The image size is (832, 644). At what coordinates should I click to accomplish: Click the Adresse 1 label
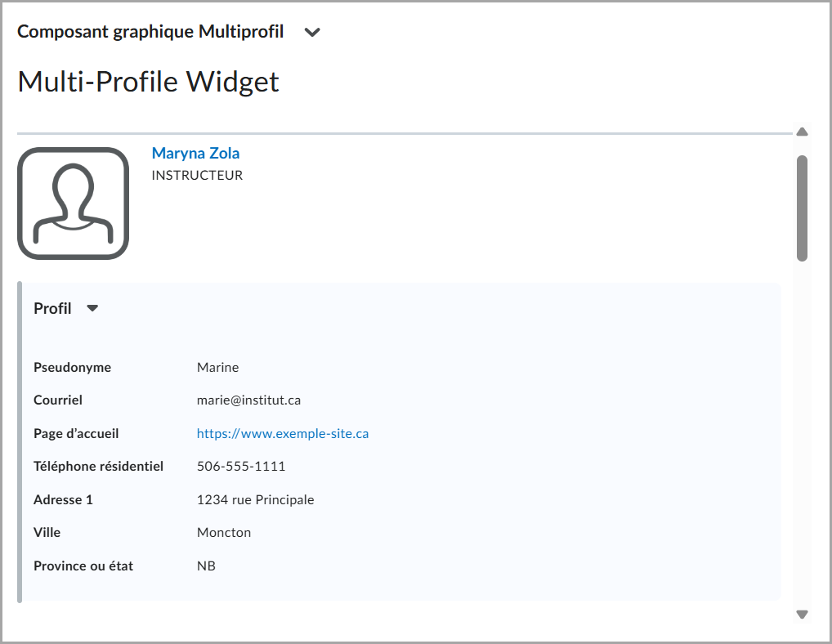coord(63,499)
